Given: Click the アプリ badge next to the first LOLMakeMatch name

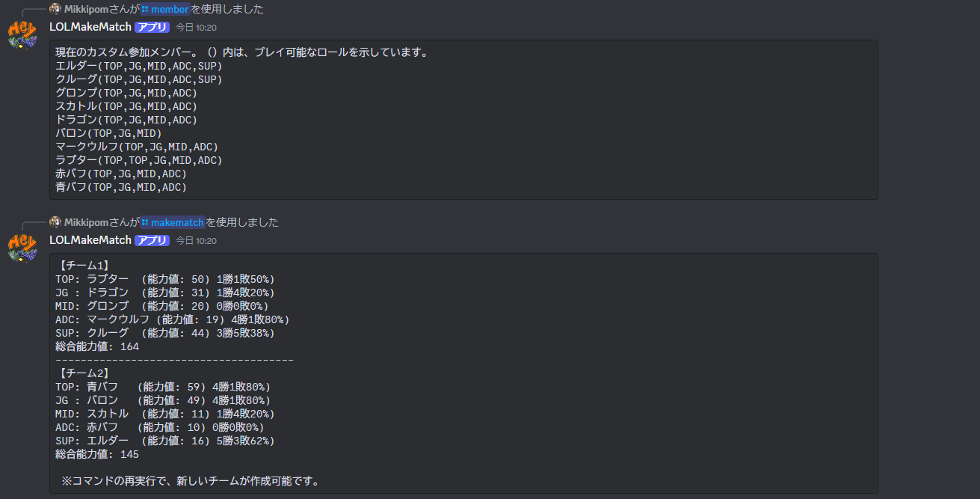Looking at the screenshot, I should (x=151, y=26).
